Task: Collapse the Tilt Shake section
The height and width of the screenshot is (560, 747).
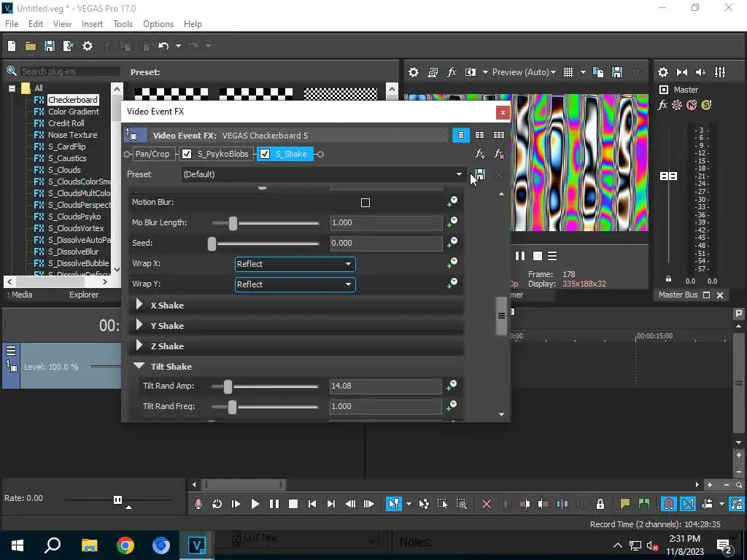Action: pyautogui.click(x=139, y=366)
